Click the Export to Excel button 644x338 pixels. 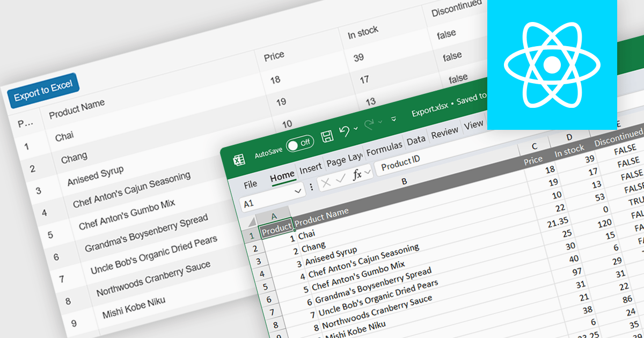43,91
